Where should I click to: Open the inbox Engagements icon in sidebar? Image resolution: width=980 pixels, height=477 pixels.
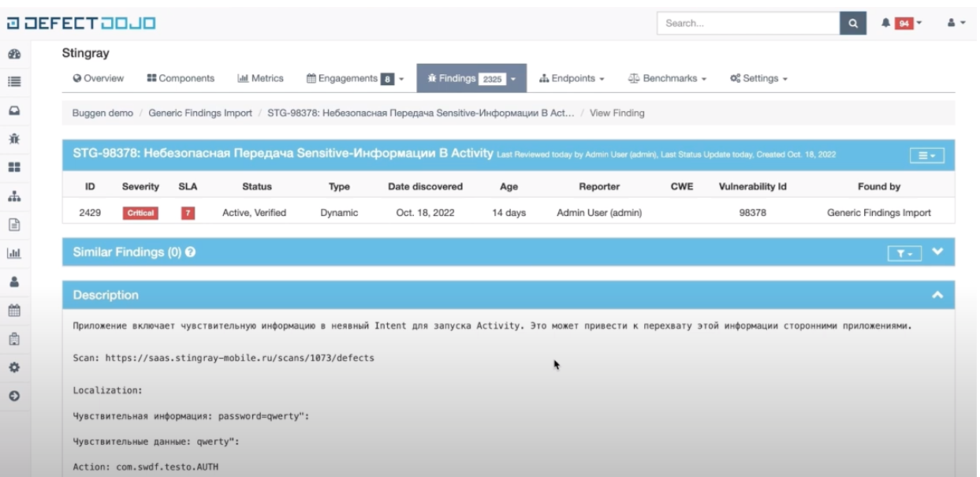13,110
